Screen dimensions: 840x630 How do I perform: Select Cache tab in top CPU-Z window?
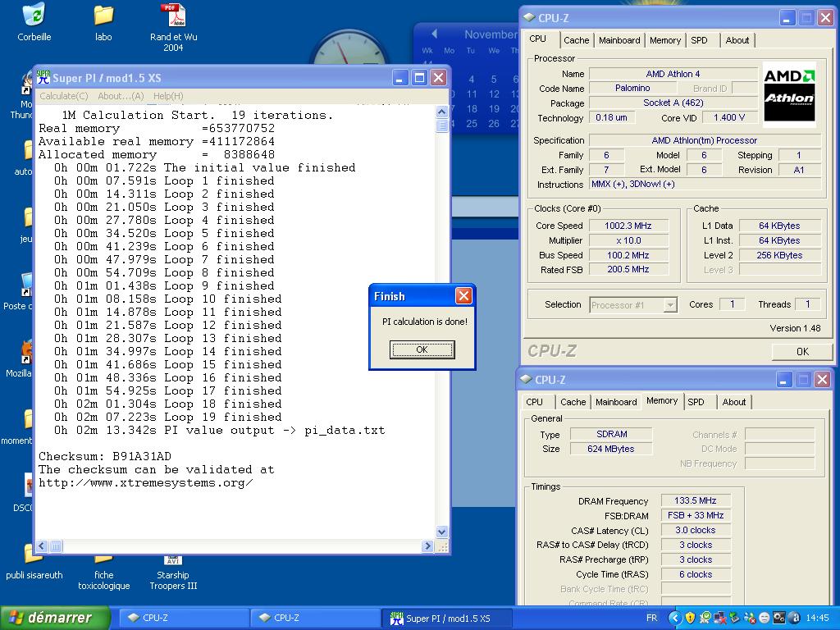point(577,40)
